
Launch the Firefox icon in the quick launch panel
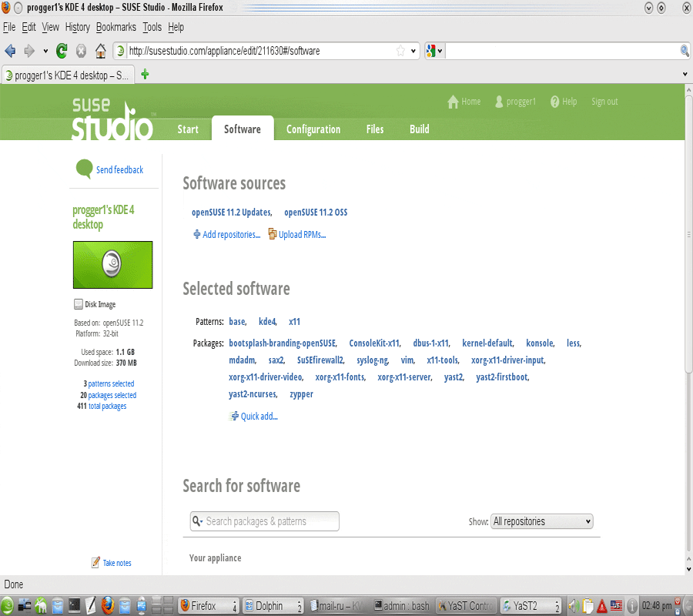107,605
